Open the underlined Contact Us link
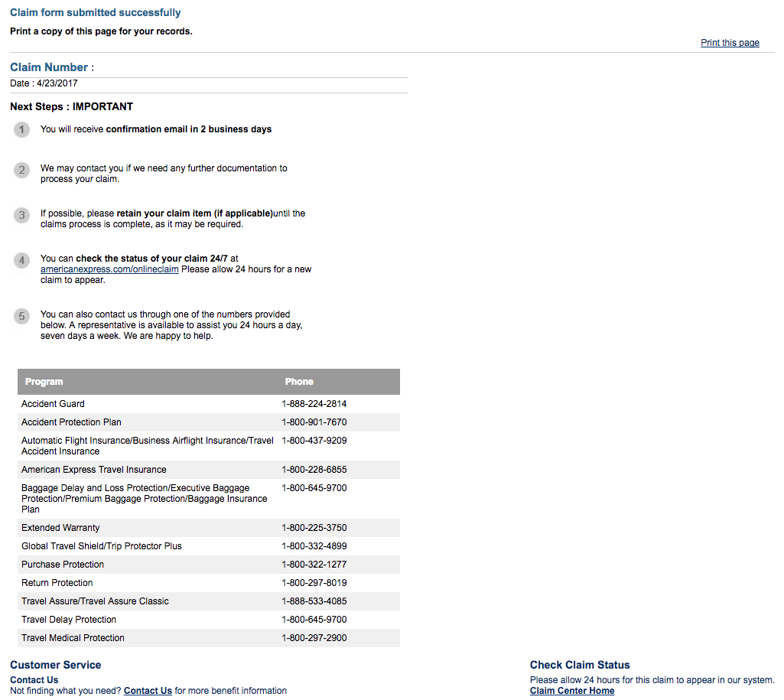The image size is (784, 700). (148, 691)
